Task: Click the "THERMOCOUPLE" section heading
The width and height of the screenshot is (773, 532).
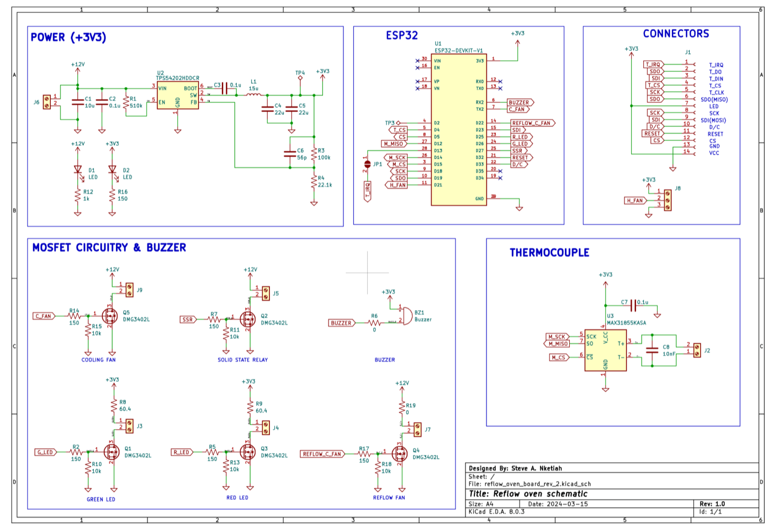Action: point(549,253)
